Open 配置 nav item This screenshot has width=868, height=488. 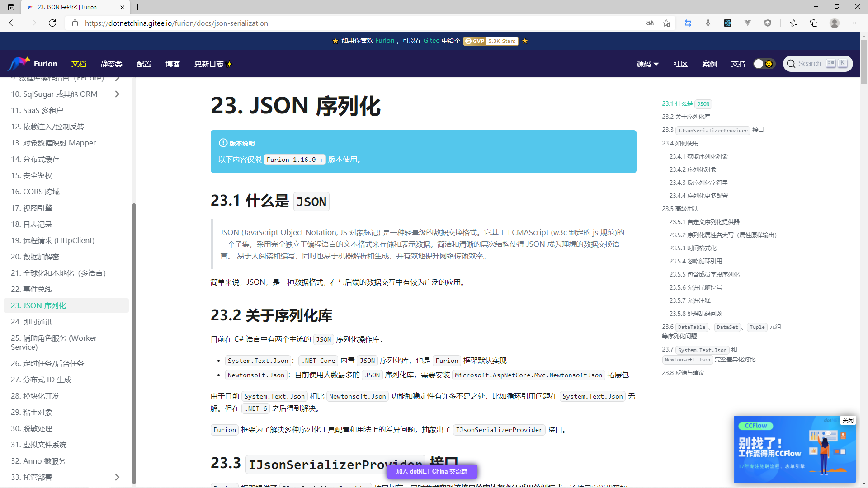144,64
